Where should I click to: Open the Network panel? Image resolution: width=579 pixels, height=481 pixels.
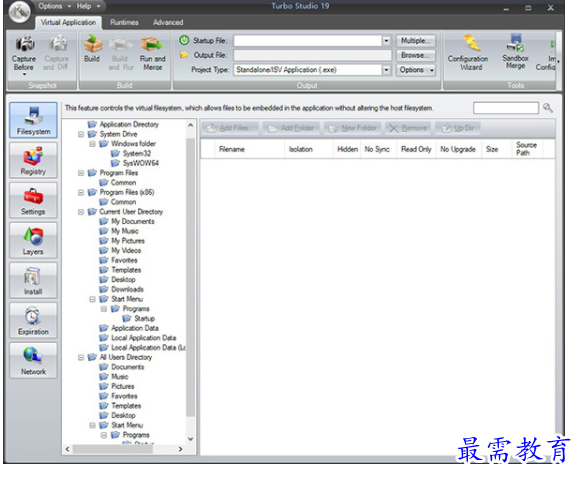[x=33, y=361]
